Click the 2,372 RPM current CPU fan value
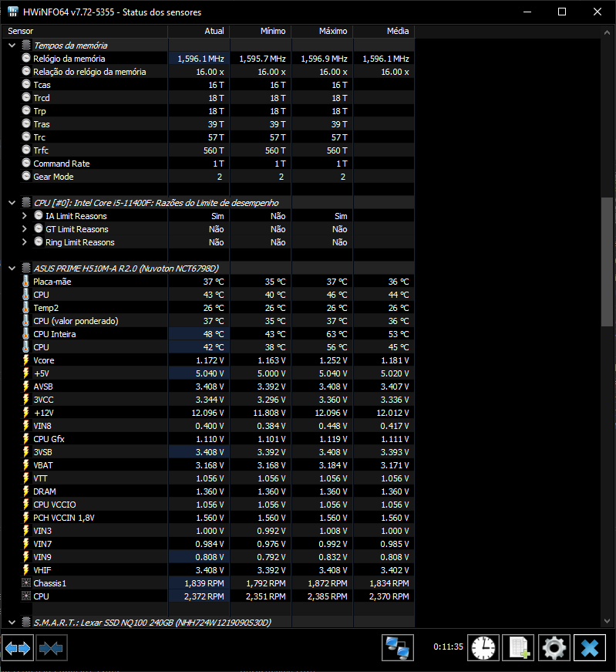This screenshot has height=672, width=616. point(204,596)
